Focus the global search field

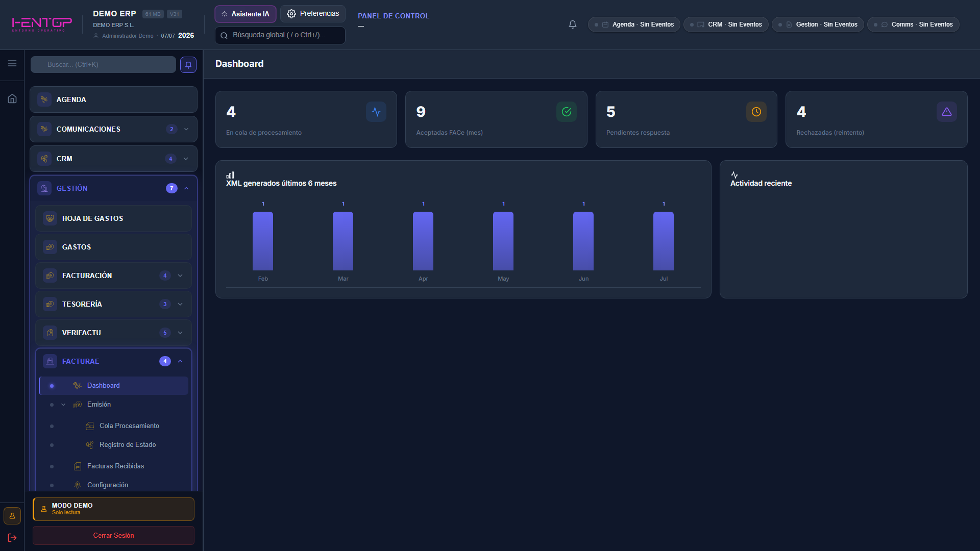pyautogui.click(x=280, y=35)
